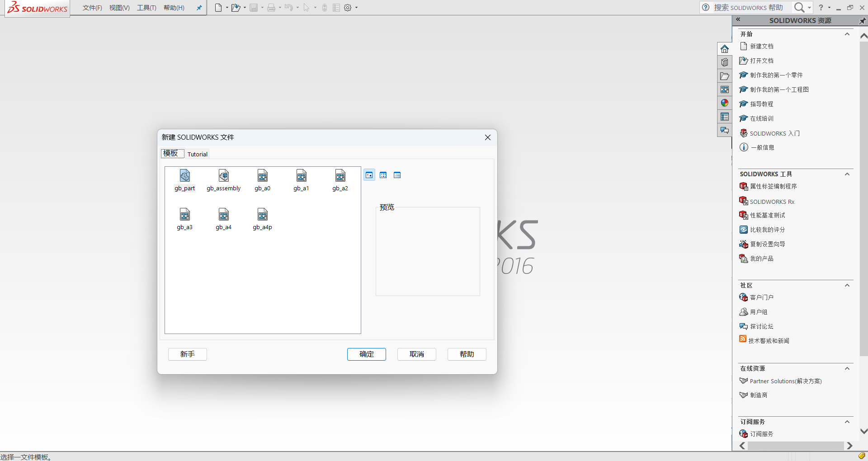Select the gb_a3 drawing template
Image resolution: width=868 pixels, height=461 pixels.
185,219
